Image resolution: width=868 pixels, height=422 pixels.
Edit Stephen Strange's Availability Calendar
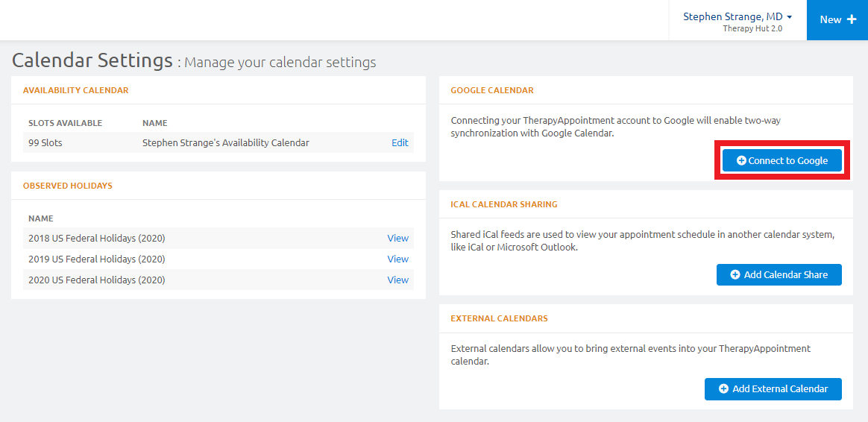(400, 142)
